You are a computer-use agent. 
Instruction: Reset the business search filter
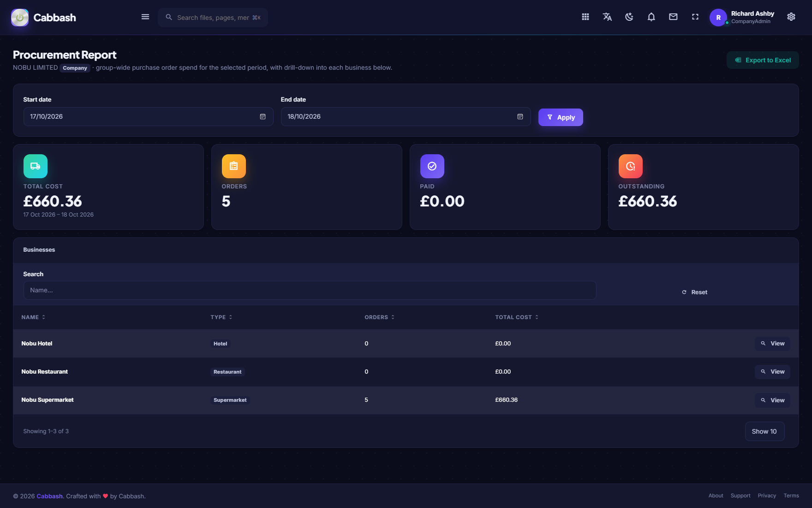pyautogui.click(x=694, y=292)
